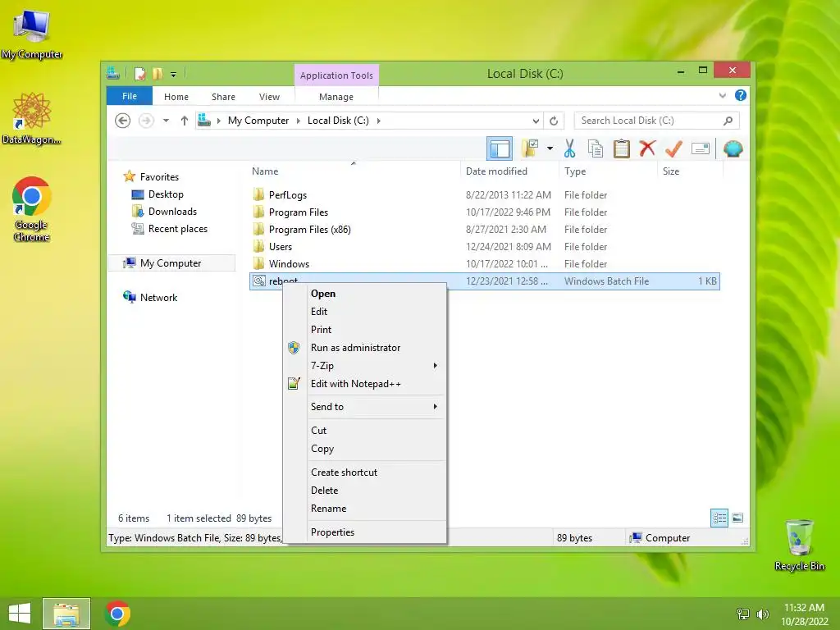Choose Delete from the context menu
Screen dimensions: 840x630
[x=365, y=491]
